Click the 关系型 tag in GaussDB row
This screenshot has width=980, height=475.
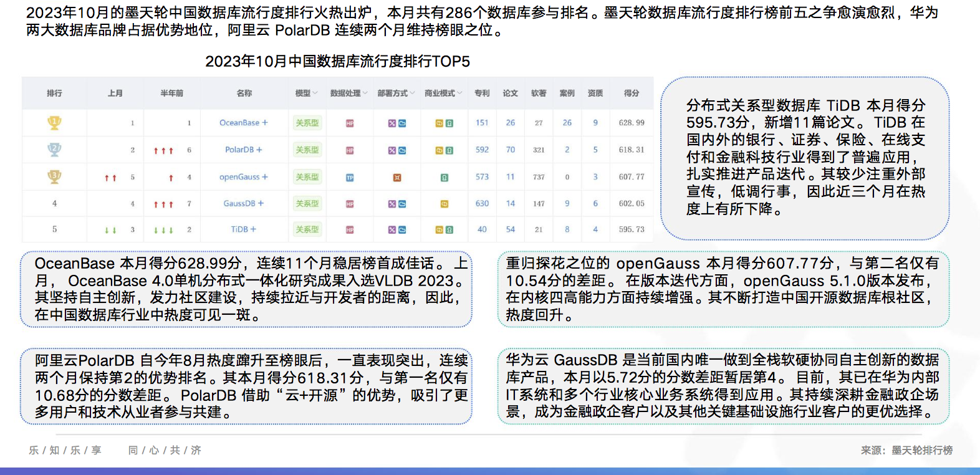pyautogui.click(x=307, y=204)
